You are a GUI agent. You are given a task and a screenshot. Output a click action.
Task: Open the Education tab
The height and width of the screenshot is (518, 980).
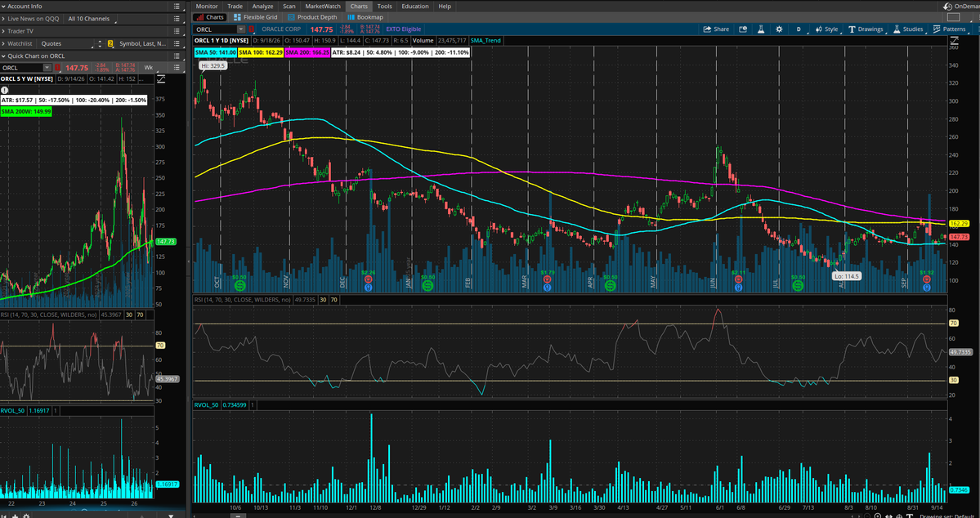point(415,6)
